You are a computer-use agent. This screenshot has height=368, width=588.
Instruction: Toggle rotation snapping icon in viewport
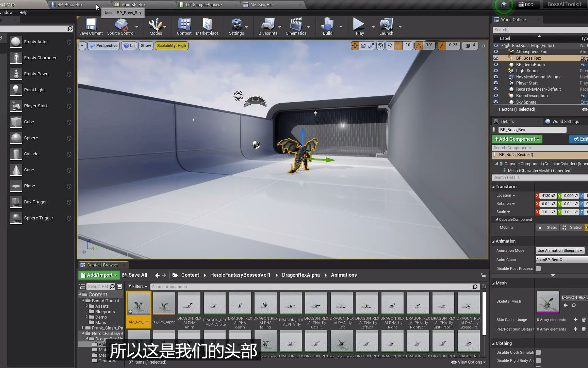pos(419,46)
